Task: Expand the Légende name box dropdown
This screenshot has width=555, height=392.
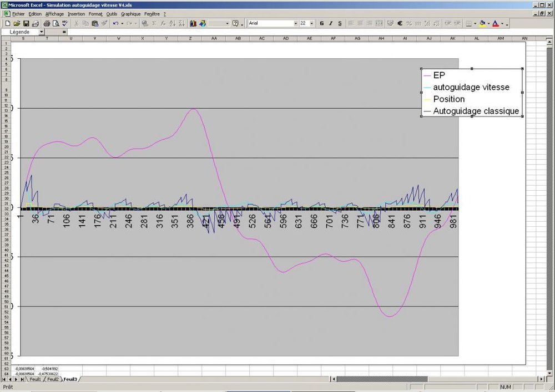Action: click(x=42, y=32)
